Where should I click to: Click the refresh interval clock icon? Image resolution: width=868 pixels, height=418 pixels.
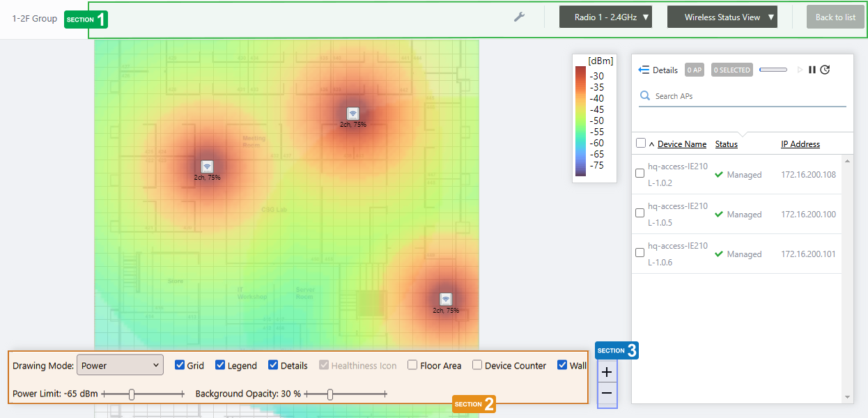pos(825,70)
